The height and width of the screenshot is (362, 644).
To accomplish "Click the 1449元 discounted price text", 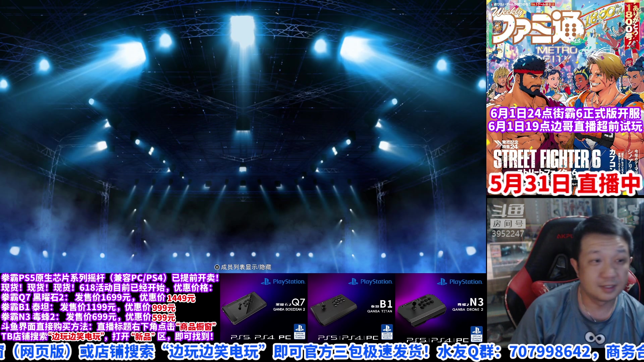I will coord(181,298).
